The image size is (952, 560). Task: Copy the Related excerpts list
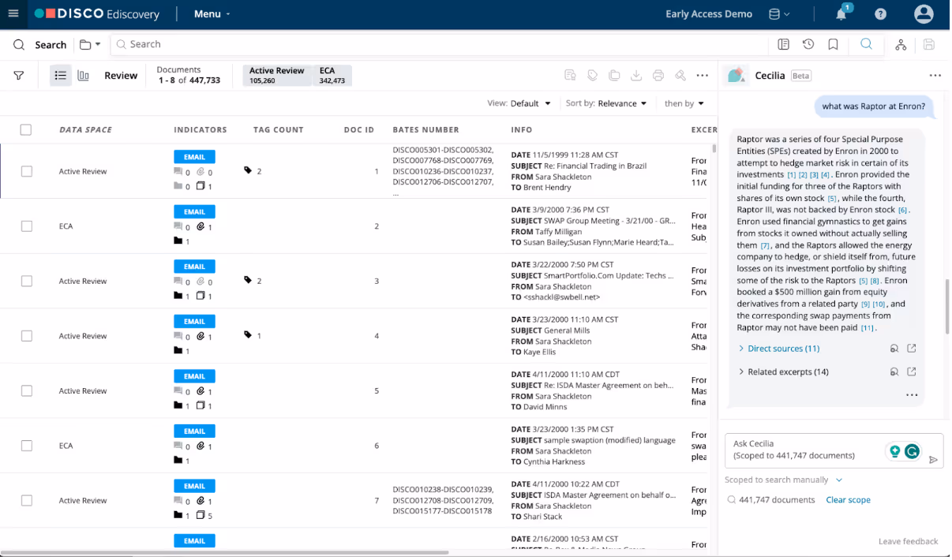pos(894,371)
